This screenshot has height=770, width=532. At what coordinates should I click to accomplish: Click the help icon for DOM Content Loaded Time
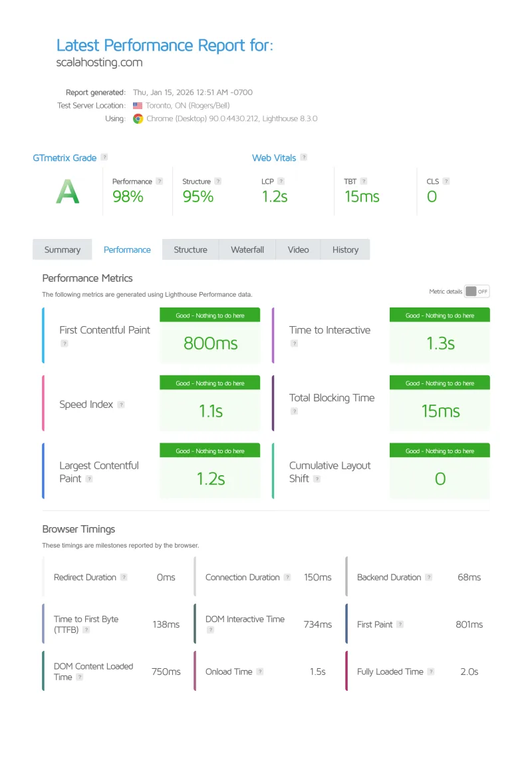80,677
